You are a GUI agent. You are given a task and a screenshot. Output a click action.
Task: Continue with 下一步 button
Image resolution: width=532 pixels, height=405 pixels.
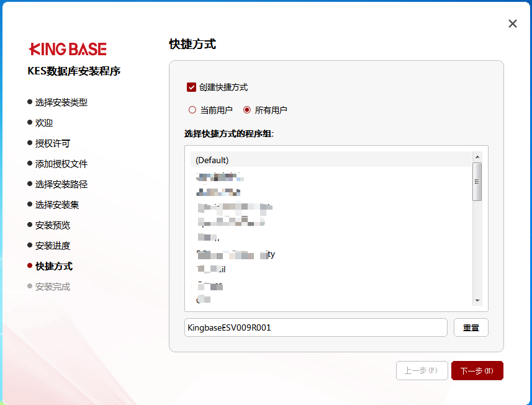(477, 370)
